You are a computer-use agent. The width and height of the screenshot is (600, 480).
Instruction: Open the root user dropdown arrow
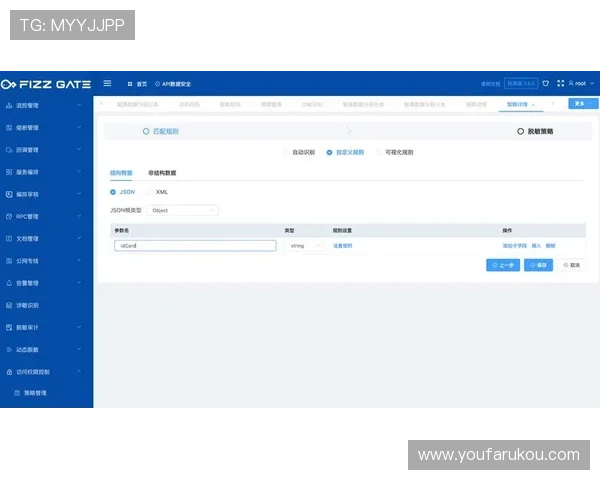[x=592, y=83]
